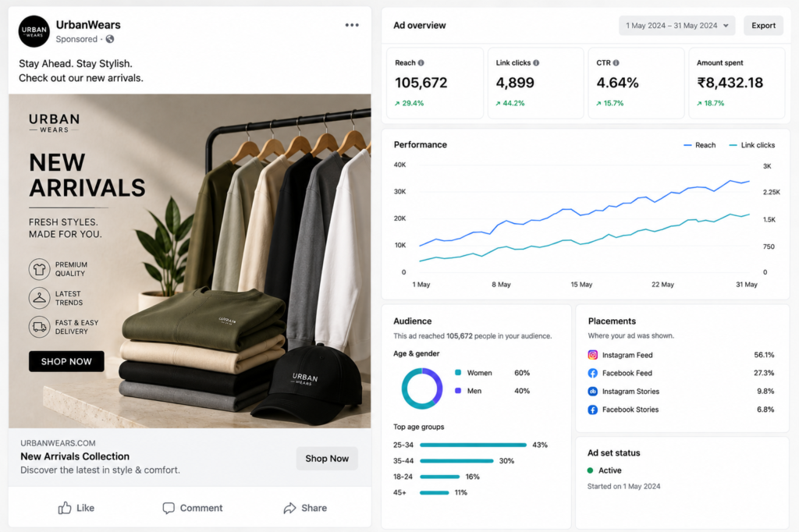This screenshot has height=532, width=799.
Task: Toggle the Reach legend in Performance chart
Action: 699,145
